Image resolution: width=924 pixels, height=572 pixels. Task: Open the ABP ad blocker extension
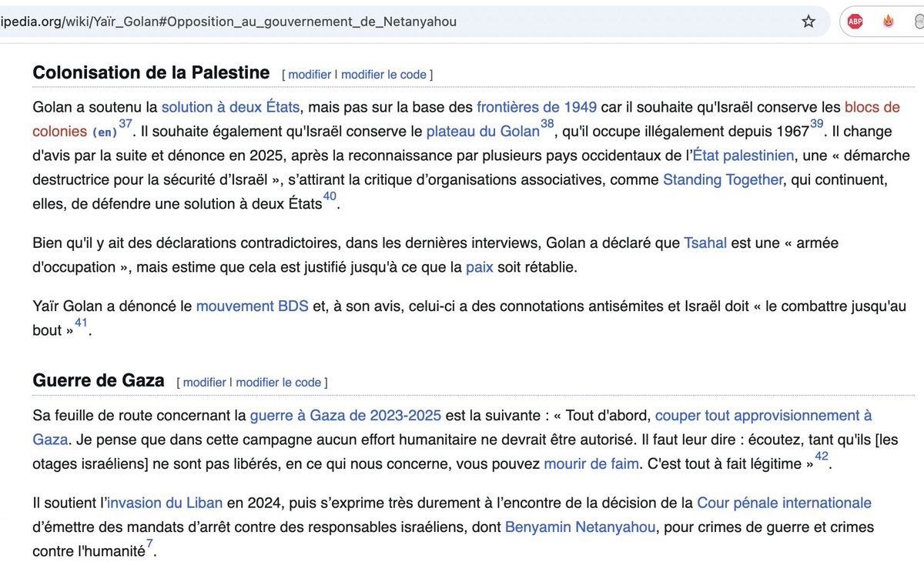(855, 22)
